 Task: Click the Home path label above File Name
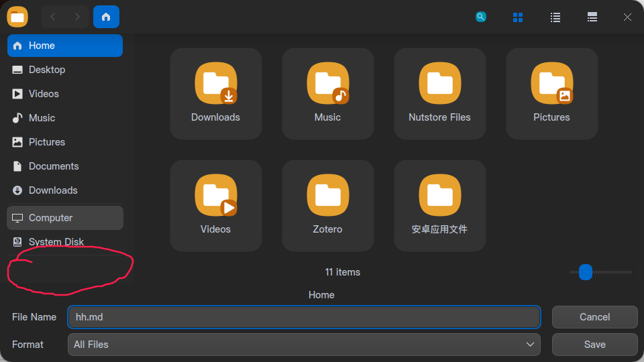[x=321, y=295]
